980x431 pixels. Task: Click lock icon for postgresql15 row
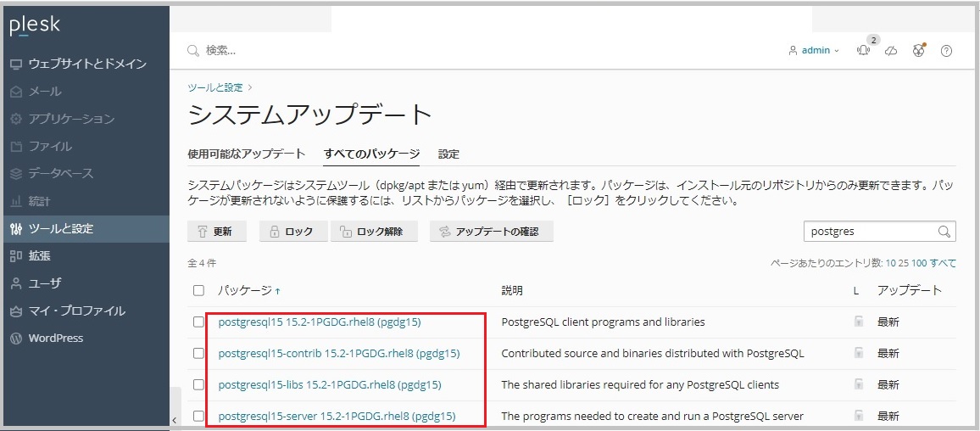pyautogui.click(x=860, y=322)
